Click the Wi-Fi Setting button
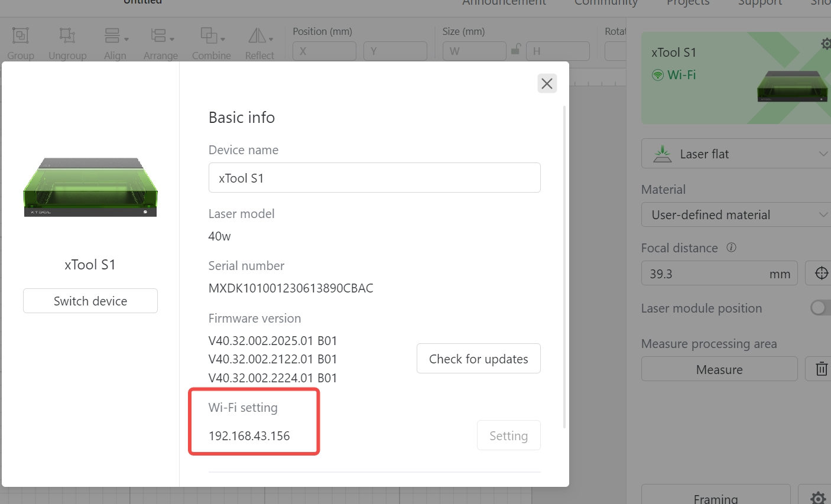 pos(509,435)
